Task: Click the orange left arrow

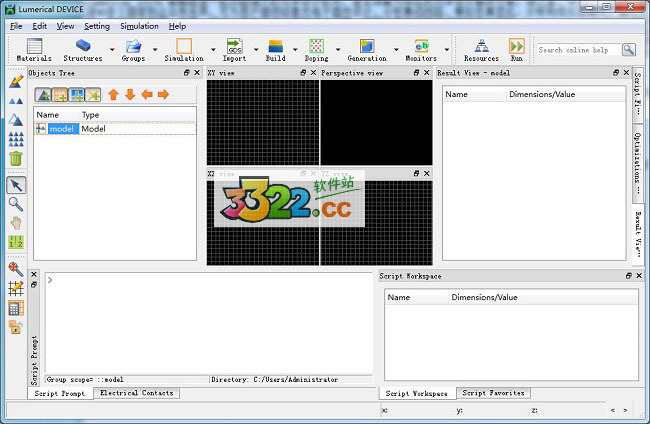Action: (x=147, y=95)
